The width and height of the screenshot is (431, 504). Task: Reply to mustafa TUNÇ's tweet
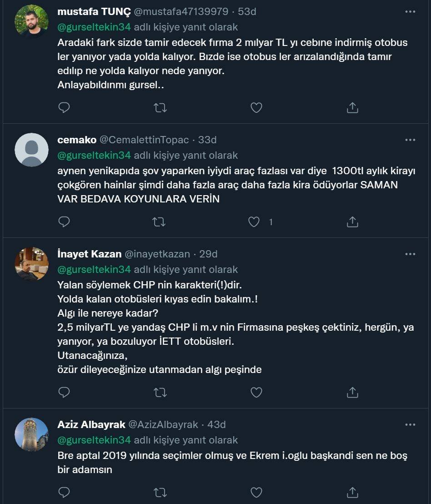tap(65, 107)
